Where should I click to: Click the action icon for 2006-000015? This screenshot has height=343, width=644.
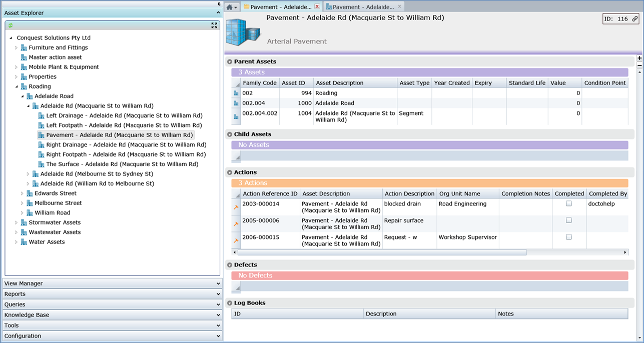pyautogui.click(x=236, y=241)
